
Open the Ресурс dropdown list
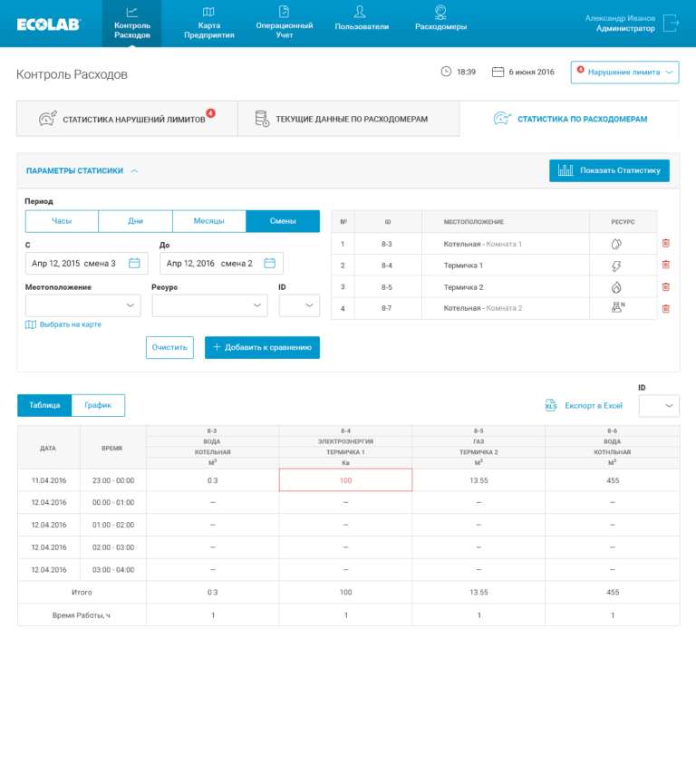tap(210, 305)
